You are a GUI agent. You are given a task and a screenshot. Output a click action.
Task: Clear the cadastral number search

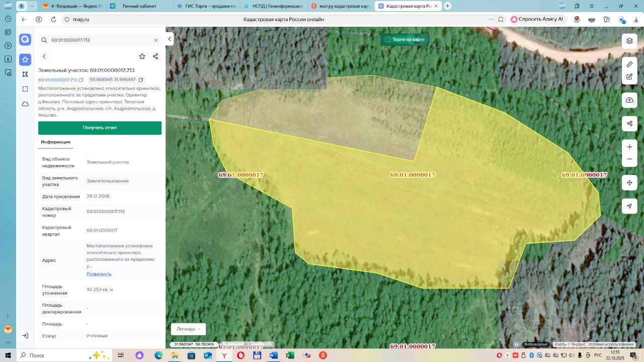point(156,40)
